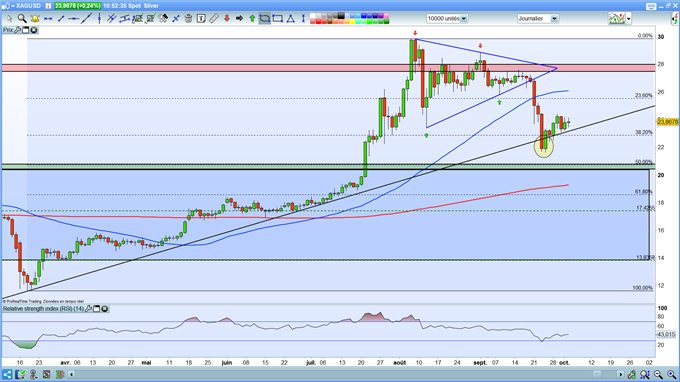Viewport: 680px width, 382px height.
Task: Open the Journalier timeframe dropdown
Action: [x=554, y=19]
